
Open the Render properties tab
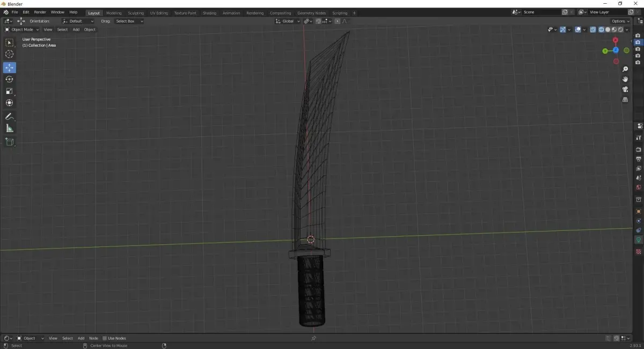(639, 149)
